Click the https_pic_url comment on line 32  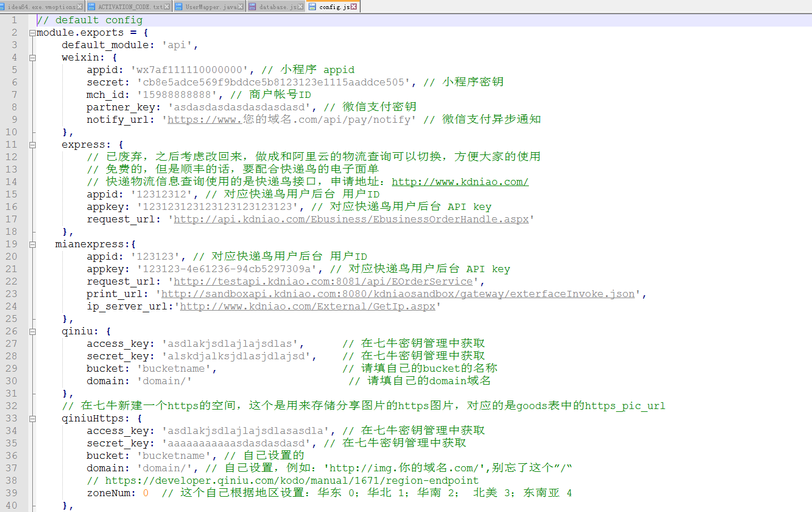(x=364, y=406)
